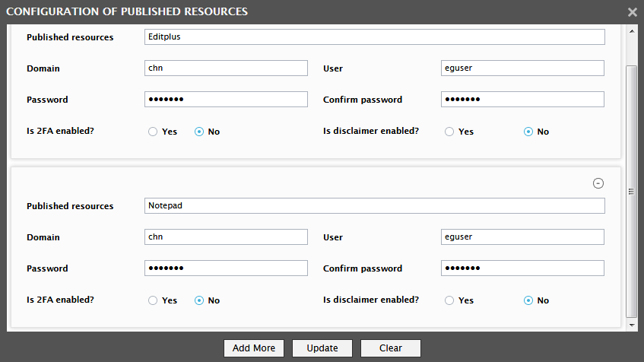Select No for 2FA in Editplus section
Image resolution: width=644 pixels, height=362 pixels.
(x=198, y=132)
